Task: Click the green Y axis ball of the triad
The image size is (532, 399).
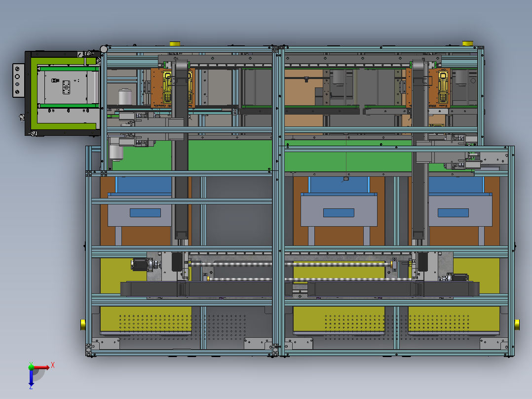Action: (31, 367)
